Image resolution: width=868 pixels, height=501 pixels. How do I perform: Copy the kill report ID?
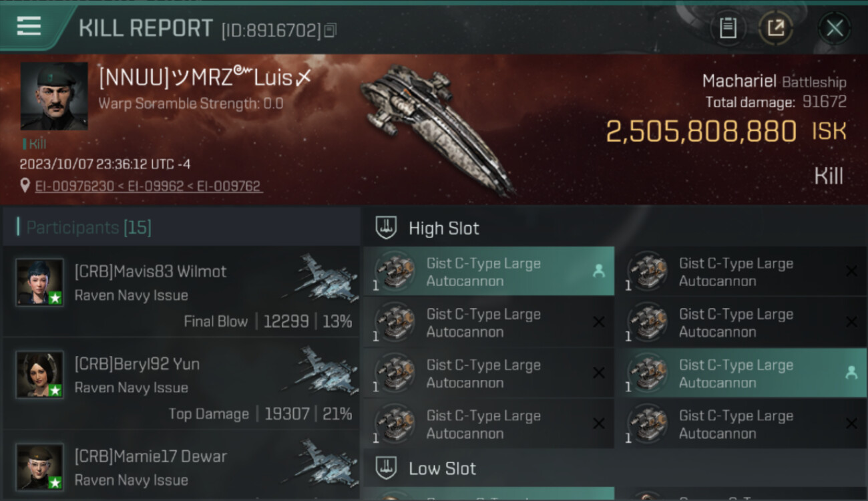click(331, 30)
